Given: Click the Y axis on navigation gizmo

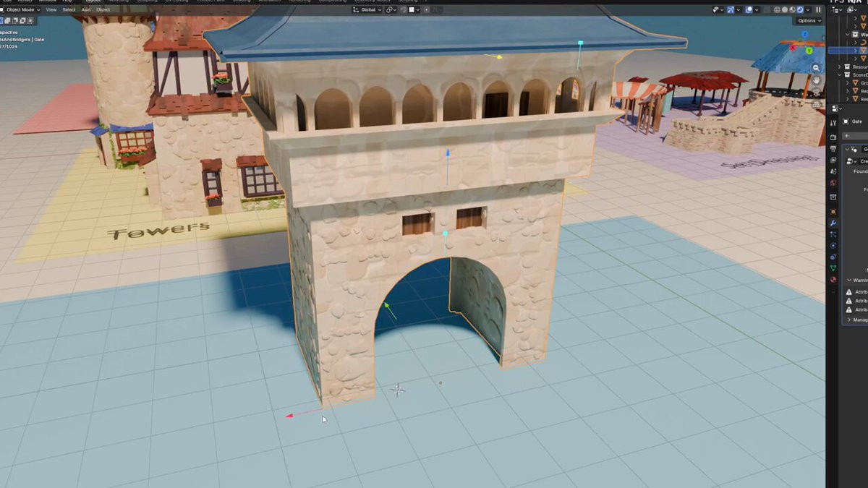Looking at the screenshot, I should (x=809, y=51).
